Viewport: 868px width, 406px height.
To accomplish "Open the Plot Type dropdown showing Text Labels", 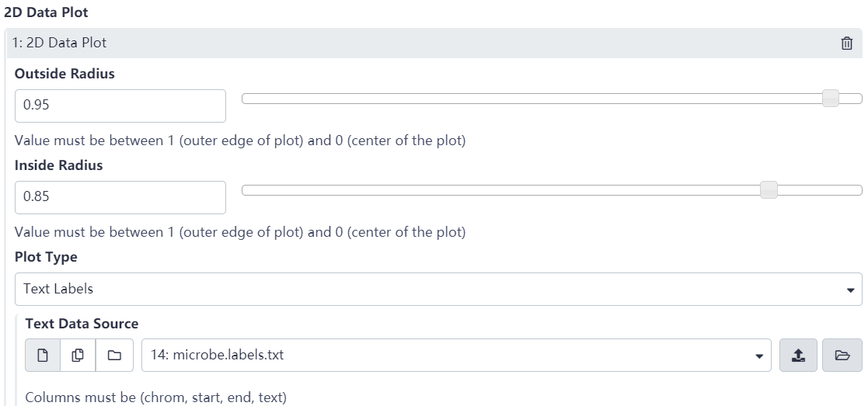I will coord(437,289).
